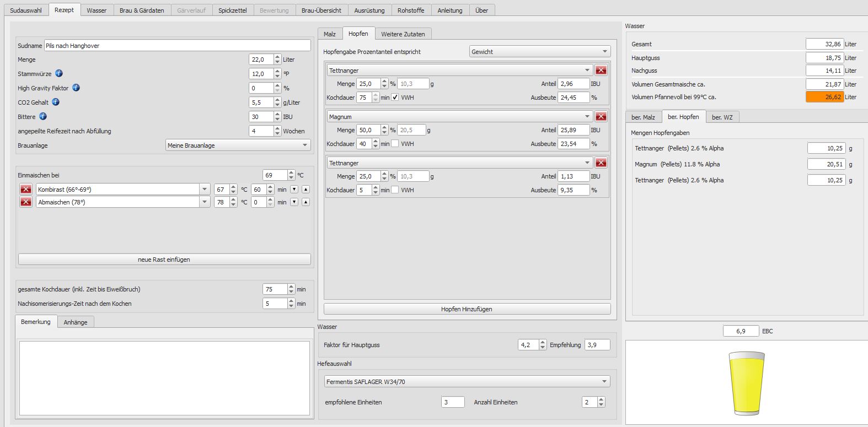868x427 pixels.
Task: Open the Brauanlage dropdown
Action: tap(238, 145)
